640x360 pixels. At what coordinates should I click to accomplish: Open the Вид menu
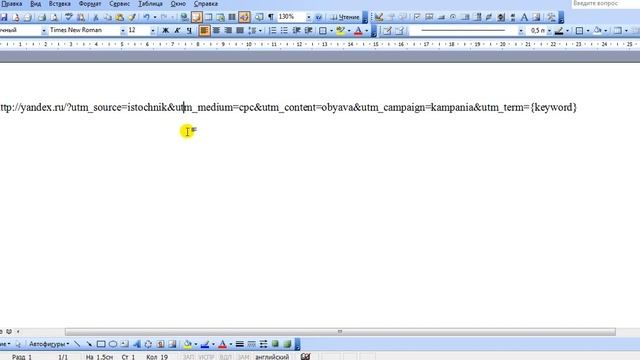36,4
